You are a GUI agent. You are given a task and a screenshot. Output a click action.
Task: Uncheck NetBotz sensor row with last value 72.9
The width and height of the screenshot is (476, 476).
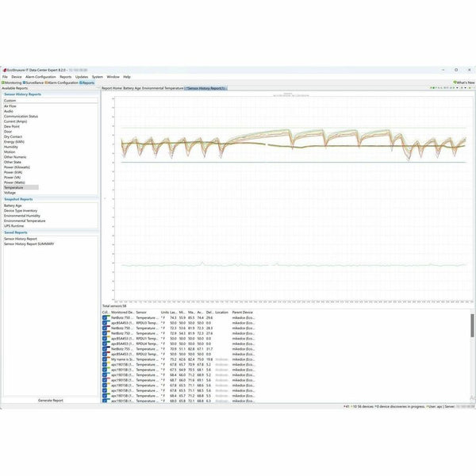tap(105, 333)
